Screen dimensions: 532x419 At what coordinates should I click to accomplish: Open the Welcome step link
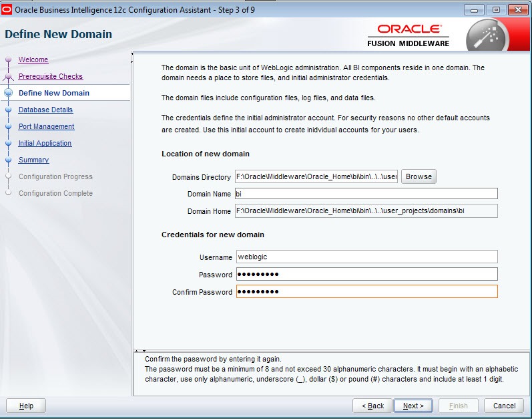[33, 59]
